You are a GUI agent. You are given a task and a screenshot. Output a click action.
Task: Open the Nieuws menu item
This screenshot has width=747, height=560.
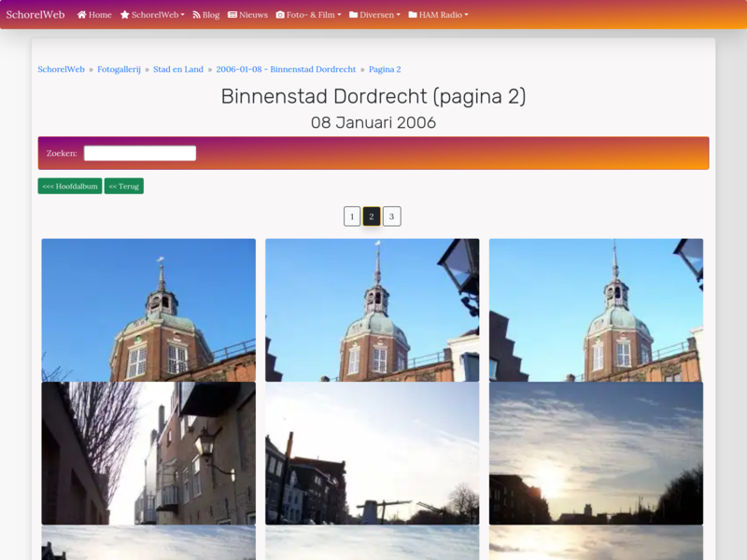coord(247,15)
